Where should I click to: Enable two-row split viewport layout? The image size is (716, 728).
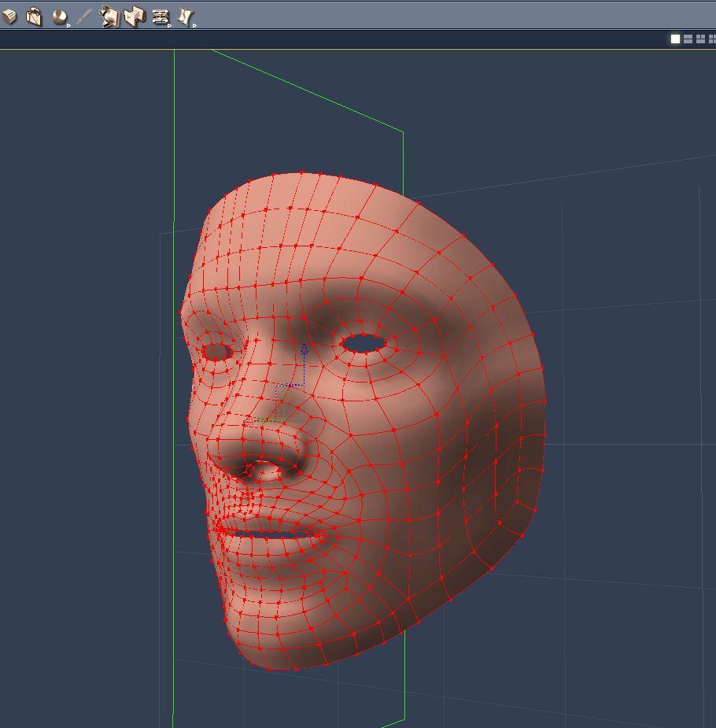[688, 39]
